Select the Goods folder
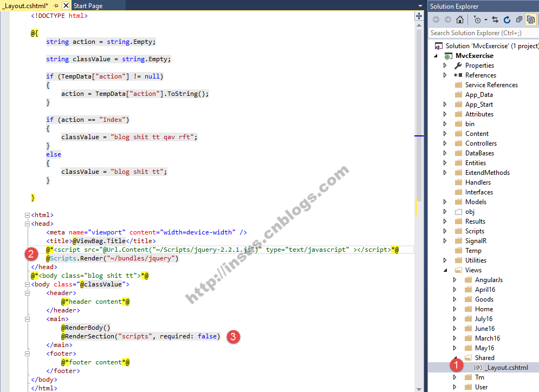539x392 pixels. [x=484, y=299]
